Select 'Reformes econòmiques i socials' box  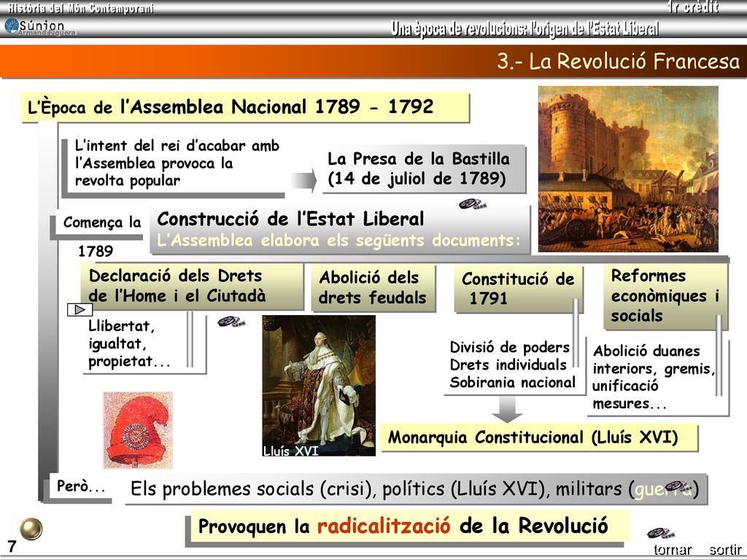click(665, 296)
